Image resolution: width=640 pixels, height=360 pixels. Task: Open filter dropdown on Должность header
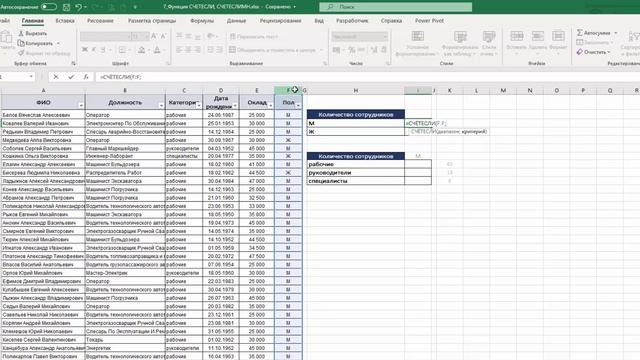click(161, 106)
